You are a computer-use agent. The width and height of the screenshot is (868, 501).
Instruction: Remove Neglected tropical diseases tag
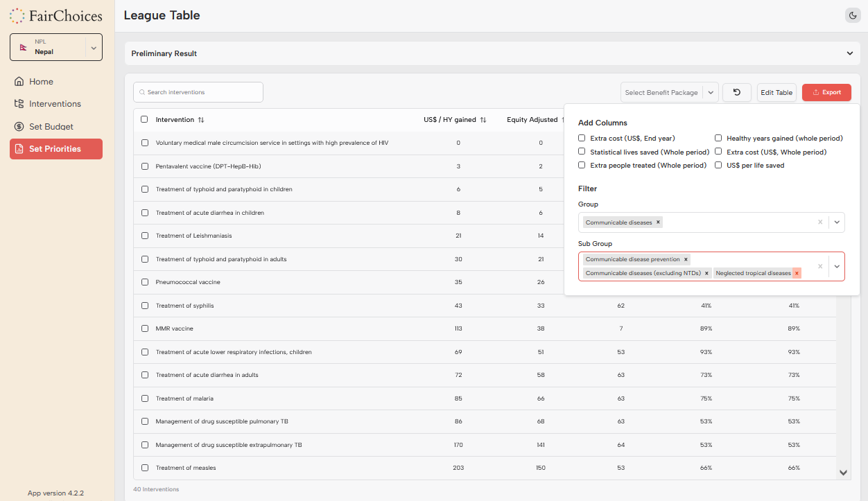pyautogui.click(x=797, y=273)
